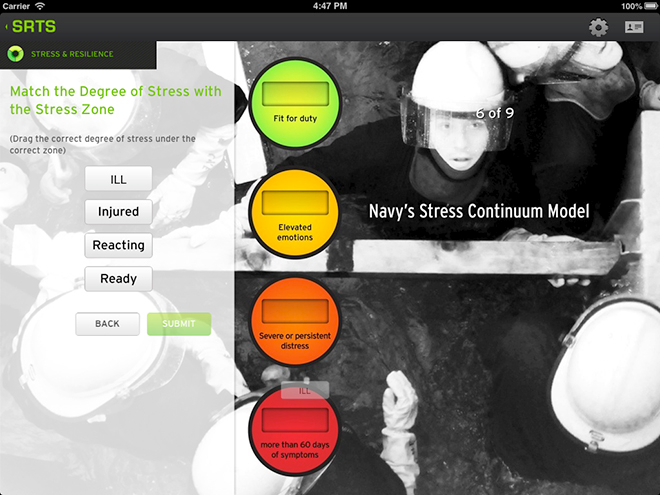The width and height of the screenshot is (660, 495).
Task: Open the profile card icon
Action: (x=634, y=27)
